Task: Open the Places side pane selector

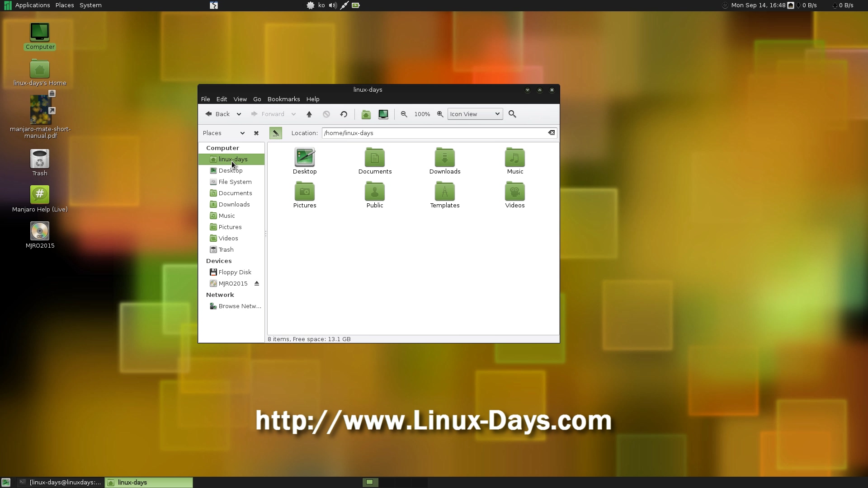Action: pyautogui.click(x=224, y=133)
